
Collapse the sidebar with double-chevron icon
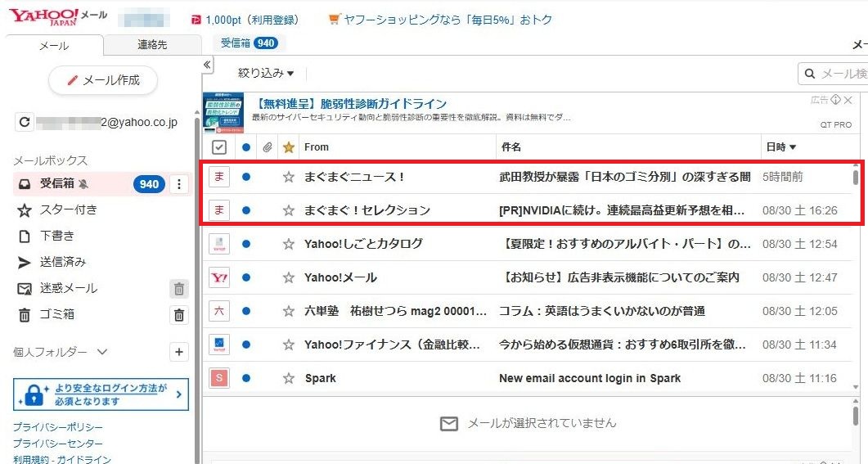207,65
